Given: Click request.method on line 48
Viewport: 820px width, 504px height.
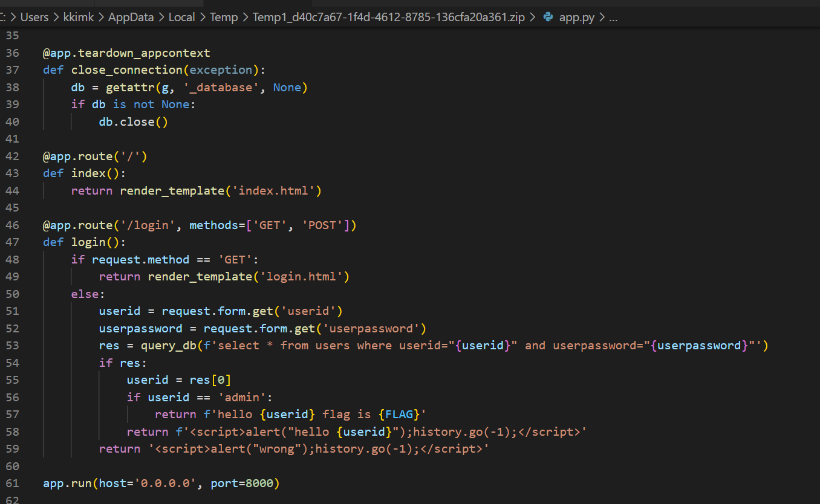Looking at the screenshot, I should pos(140,260).
